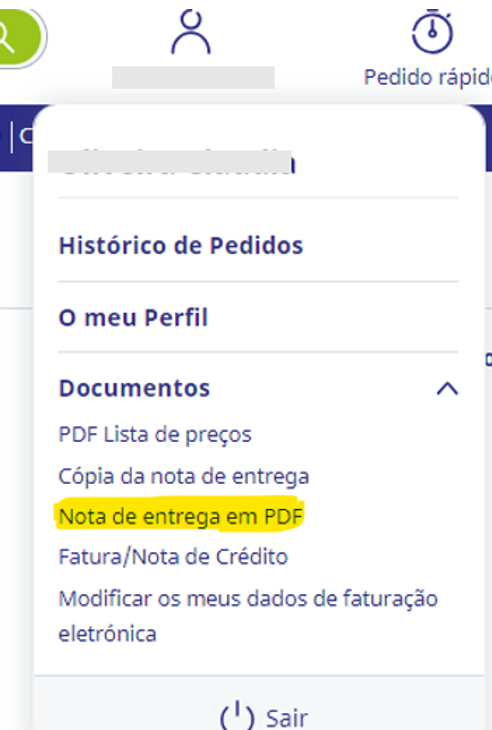Open Modificar os meus dados de faturação eletrónica

(248, 616)
